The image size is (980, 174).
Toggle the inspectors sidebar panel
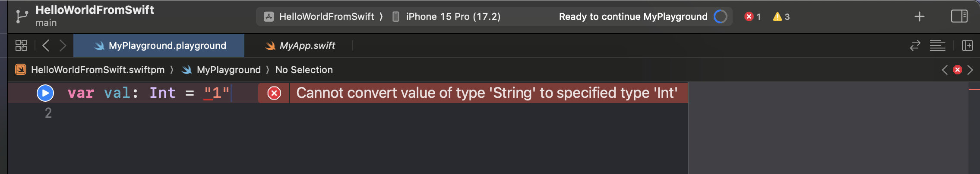coord(959,16)
